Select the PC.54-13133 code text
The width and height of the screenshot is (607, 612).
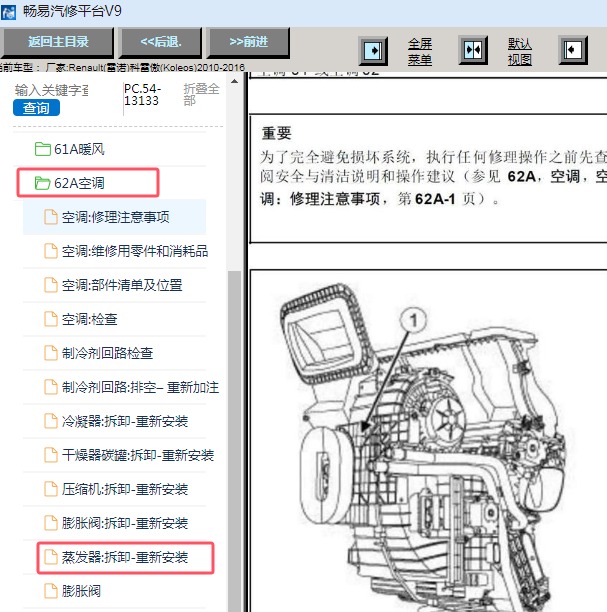[x=142, y=94]
